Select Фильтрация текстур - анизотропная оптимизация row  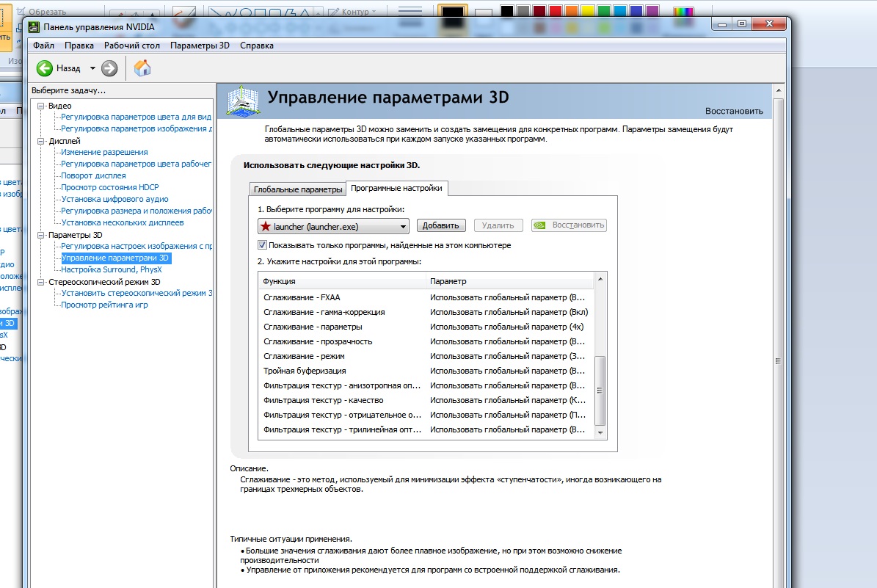[426, 385]
